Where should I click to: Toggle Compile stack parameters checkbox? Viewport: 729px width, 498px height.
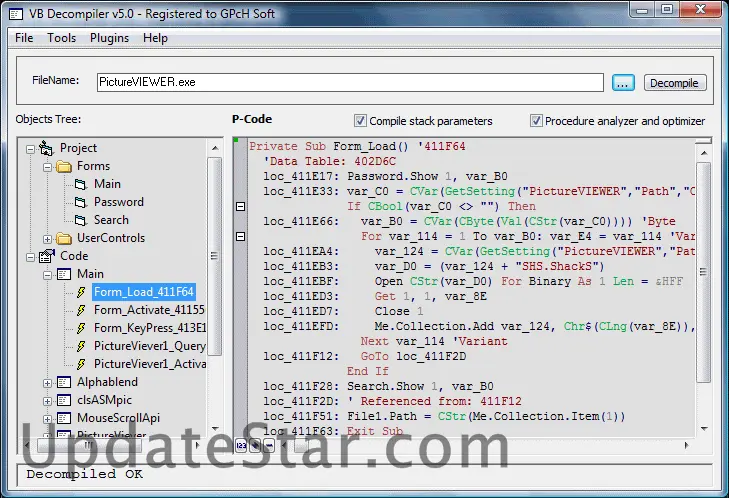(360, 121)
